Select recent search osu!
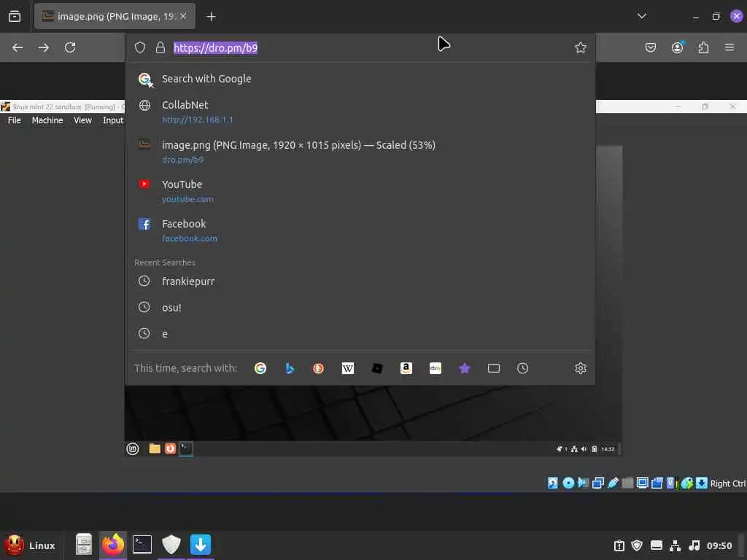Viewport: 747px width, 560px height. pos(360,308)
